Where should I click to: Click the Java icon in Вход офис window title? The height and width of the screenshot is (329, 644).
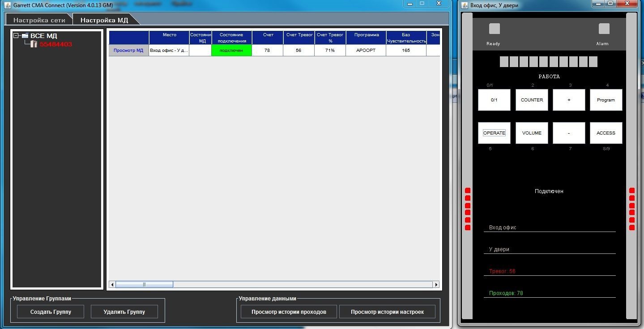(x=465, y=5)
